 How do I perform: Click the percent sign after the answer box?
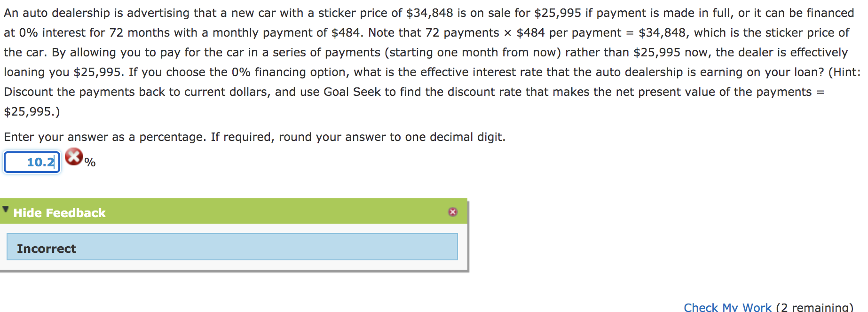point(90,163)
